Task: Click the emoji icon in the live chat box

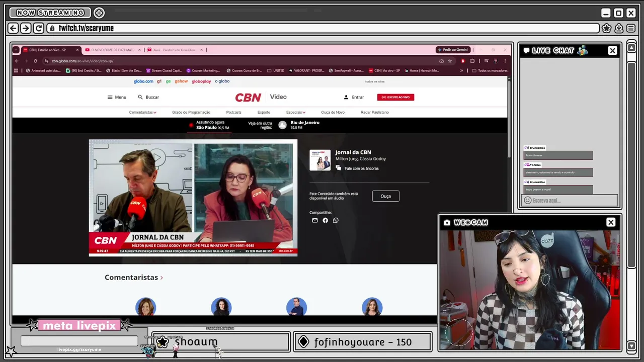Action: point(528,201)
